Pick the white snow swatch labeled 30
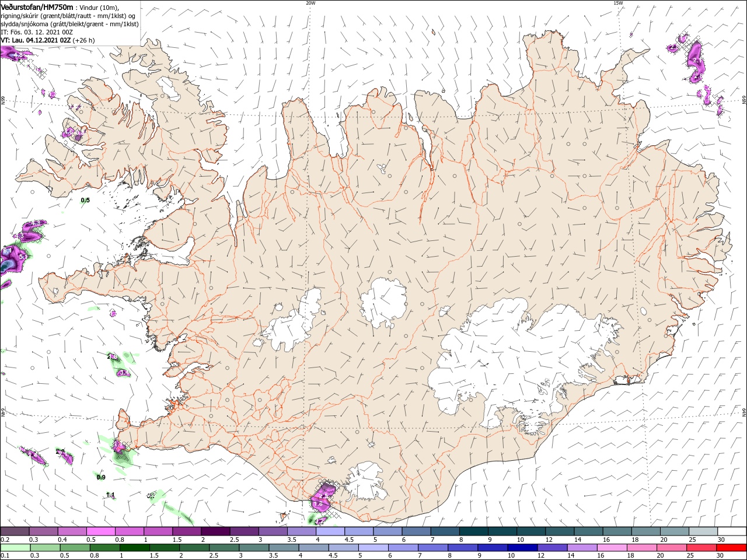Screen dimensions: 747x560 (732, 531)
